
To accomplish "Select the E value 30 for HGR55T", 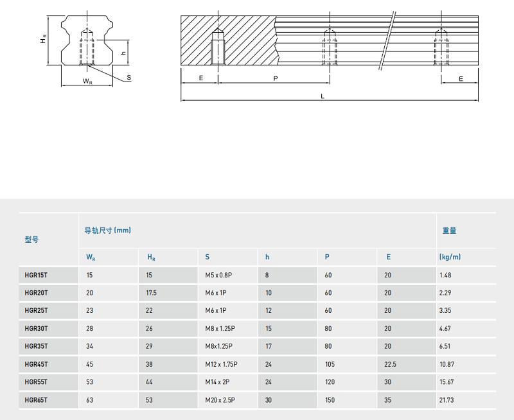I will coord(388,381).
